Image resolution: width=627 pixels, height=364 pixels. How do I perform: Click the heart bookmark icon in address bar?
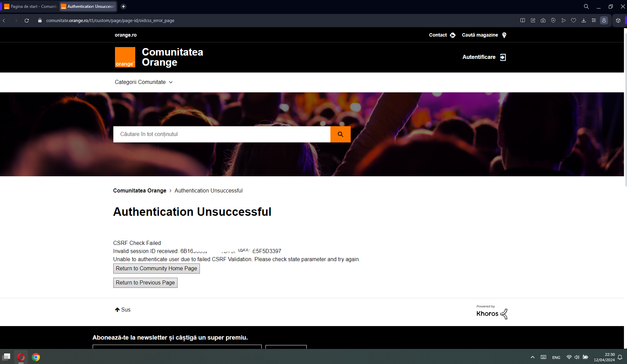coord(573,20)
